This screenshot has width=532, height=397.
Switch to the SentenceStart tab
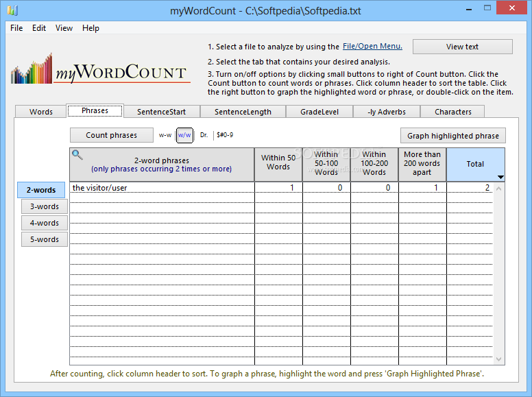click(x=162, y=112)
